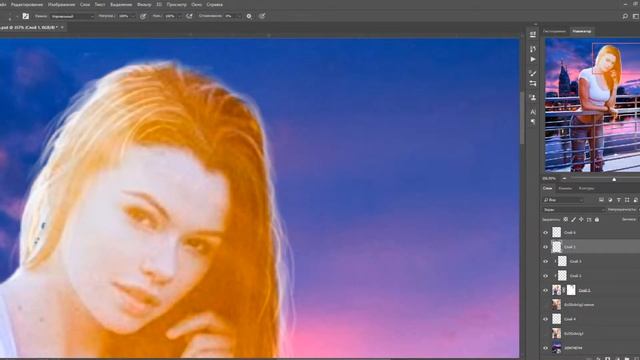Open the Character panel icon in dock

pos(533,112)
